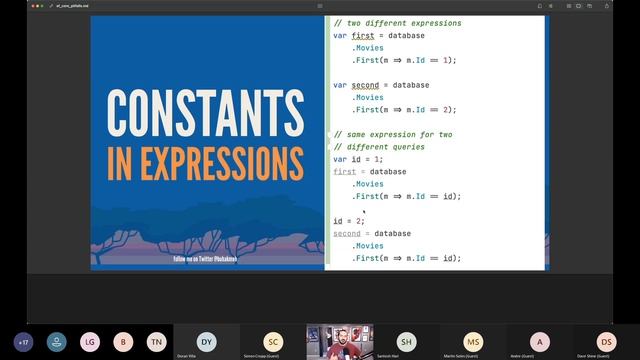640x360 pixels.
Task: Select the TN participant avatar
Action: (156, 342)
